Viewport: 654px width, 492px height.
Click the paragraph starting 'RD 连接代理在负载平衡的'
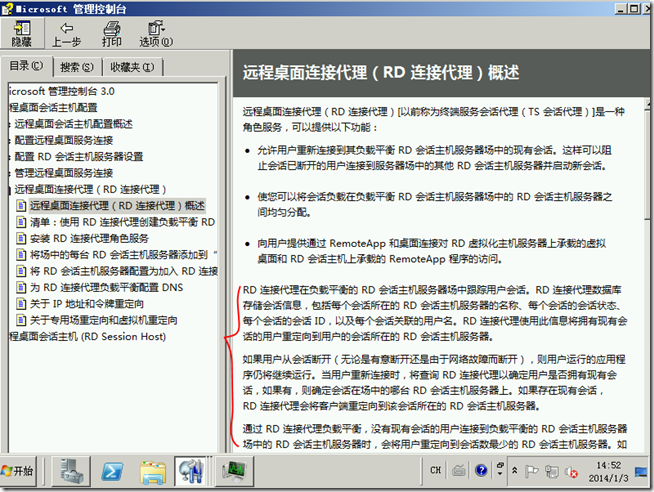coord(435,313)
